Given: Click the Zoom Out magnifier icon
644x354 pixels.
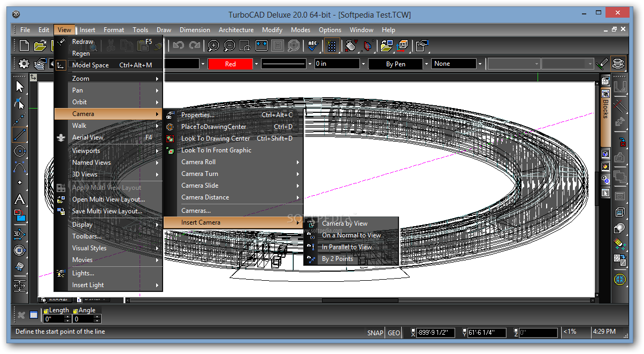Looking at the screenshot, I should tap(229, 46).
